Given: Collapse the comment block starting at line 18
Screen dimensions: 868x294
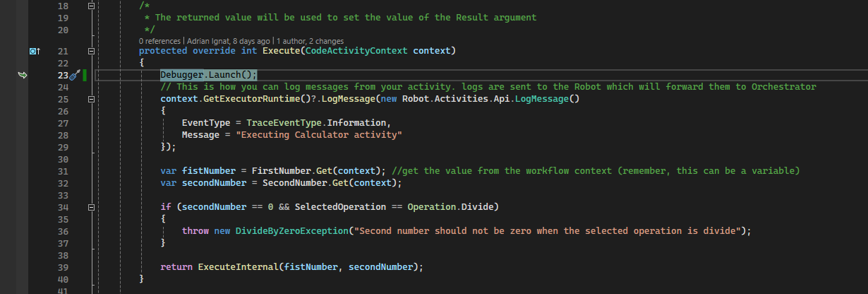Looking at the screenshot, I should coord(90,6).
